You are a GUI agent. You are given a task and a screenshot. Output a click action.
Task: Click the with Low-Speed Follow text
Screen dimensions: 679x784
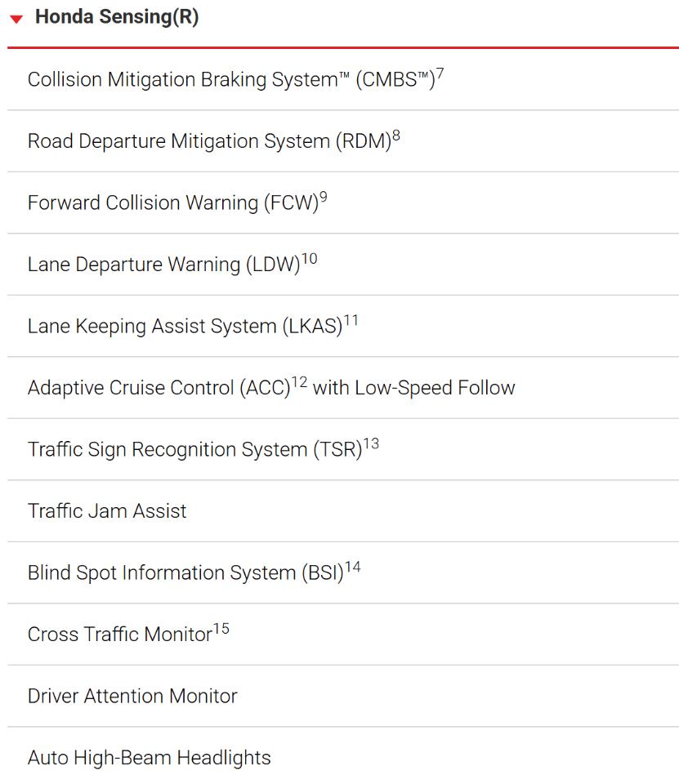413,388
